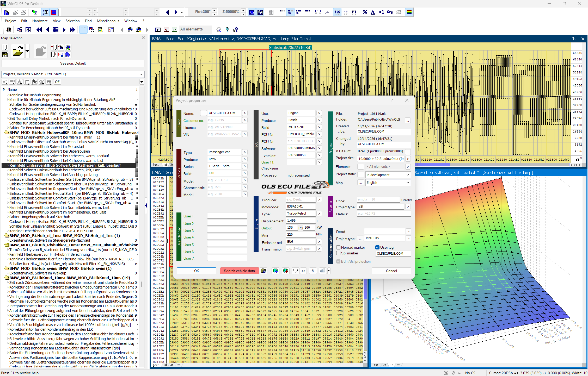This screenshot has height=376, width=588.
Task: Click the top hat icon in toolbar
Action: [x=9, y=30]
